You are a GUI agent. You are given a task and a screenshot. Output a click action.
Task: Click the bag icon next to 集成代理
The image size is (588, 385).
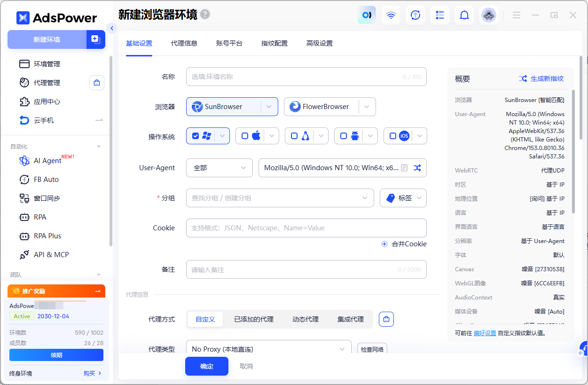[x=386, y=319]
